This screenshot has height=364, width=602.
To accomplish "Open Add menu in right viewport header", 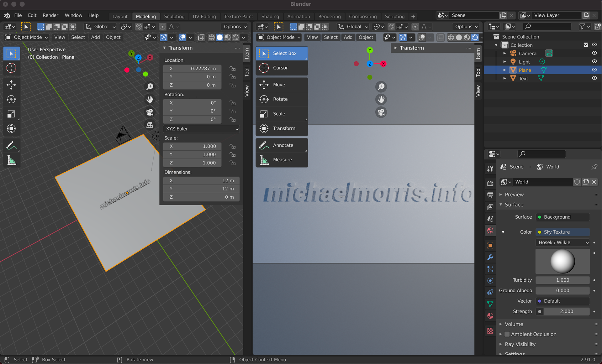I will click(x=348, y=37).
